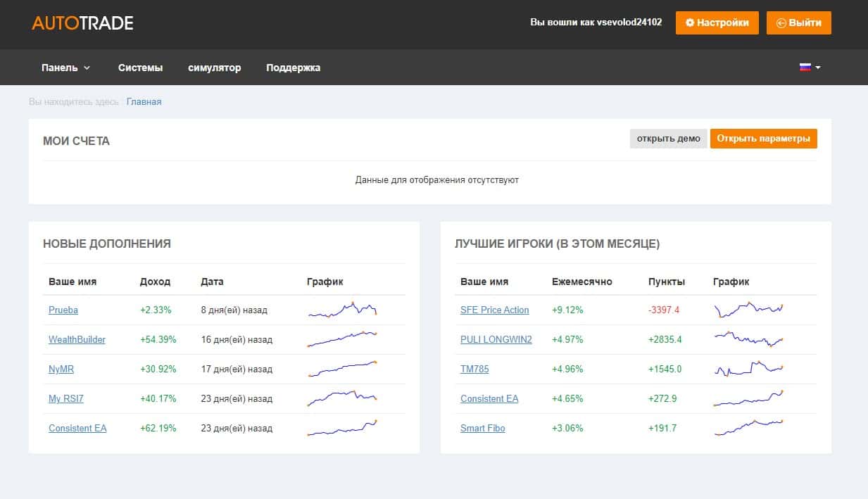Open the Smart Fibo link
Viewport: 868px width, 499px height.
483,428
